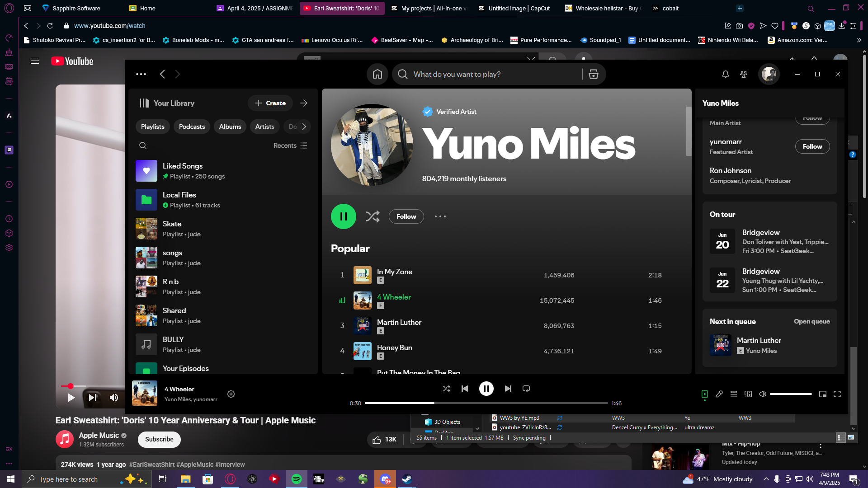Open Spotify from Windows taskbar
The height and width of the screenshot is (488, 868).
pos(297,479)
